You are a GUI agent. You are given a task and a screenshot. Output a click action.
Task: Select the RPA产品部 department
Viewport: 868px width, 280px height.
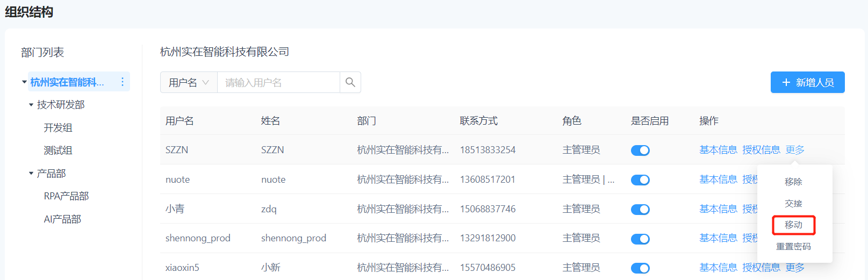pyautogui.click(x=66, y=196)
